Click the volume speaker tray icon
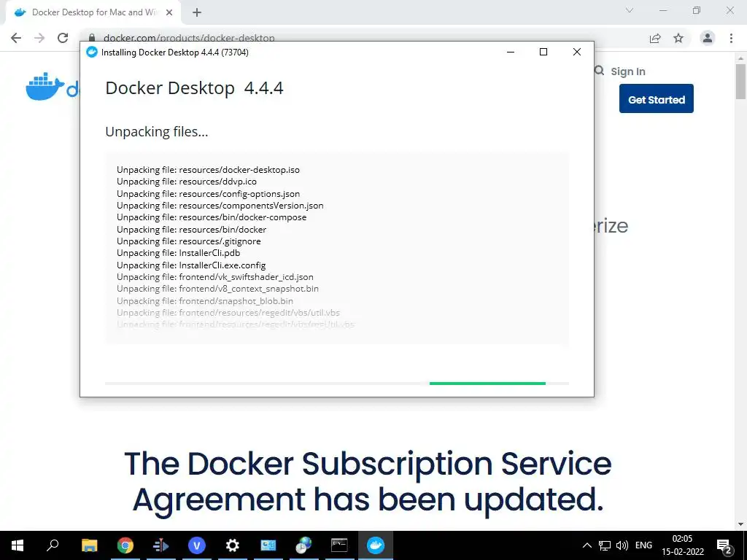The height and width of the screenshot is (560, 747). (x=622, y=545)
